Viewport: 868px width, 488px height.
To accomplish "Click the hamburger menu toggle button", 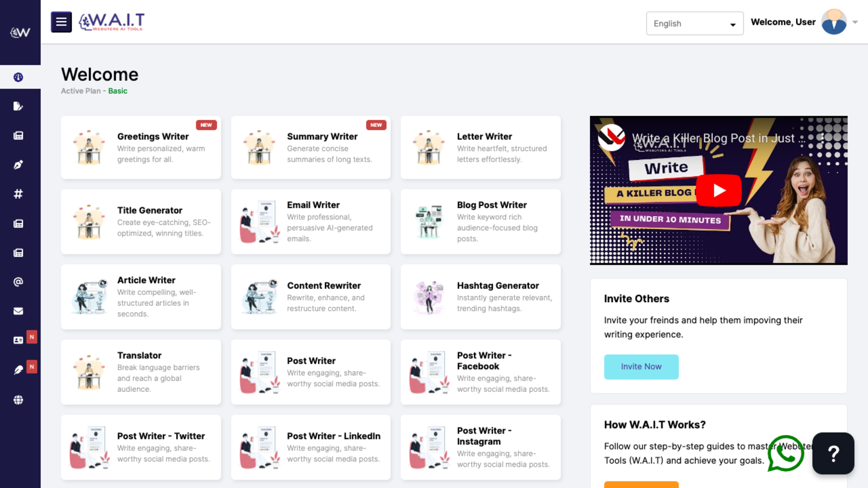I will pyautogui.click(x=61, y=22).
